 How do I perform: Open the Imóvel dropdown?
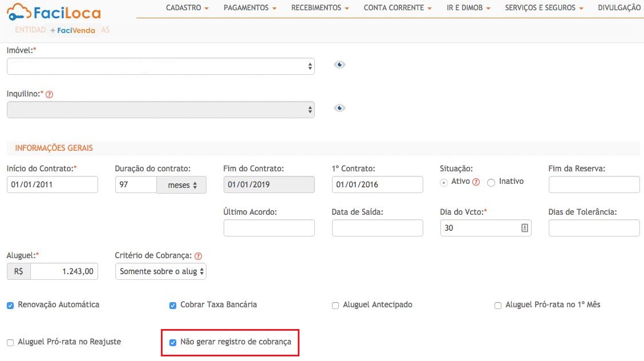click(160, 66)
